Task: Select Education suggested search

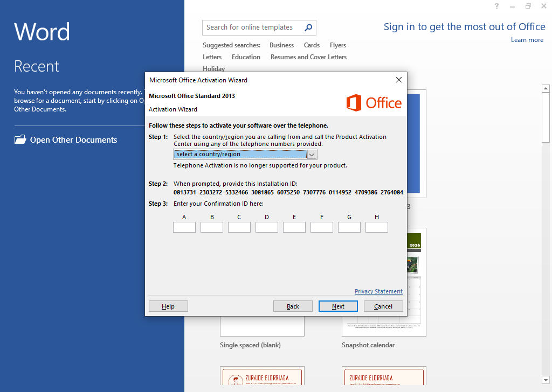Action: pos(246,57)
